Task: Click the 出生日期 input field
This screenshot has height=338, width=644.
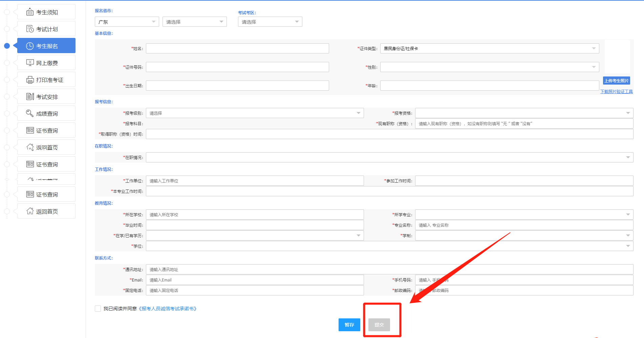Action: point(237,86)
